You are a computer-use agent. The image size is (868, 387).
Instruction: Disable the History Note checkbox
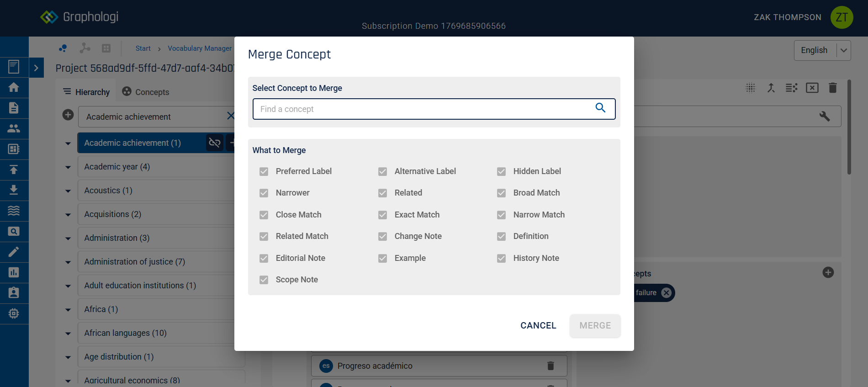[502, 258]
